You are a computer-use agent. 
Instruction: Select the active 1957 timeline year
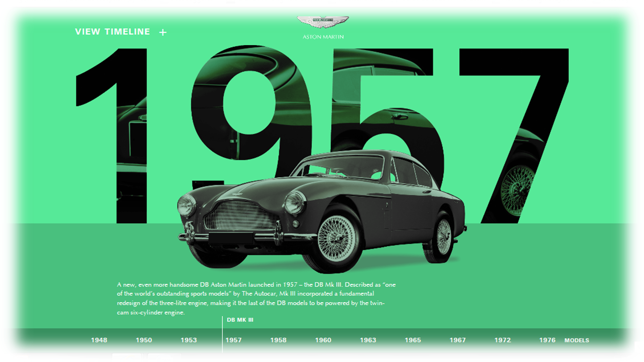click(x=234, y=340)
